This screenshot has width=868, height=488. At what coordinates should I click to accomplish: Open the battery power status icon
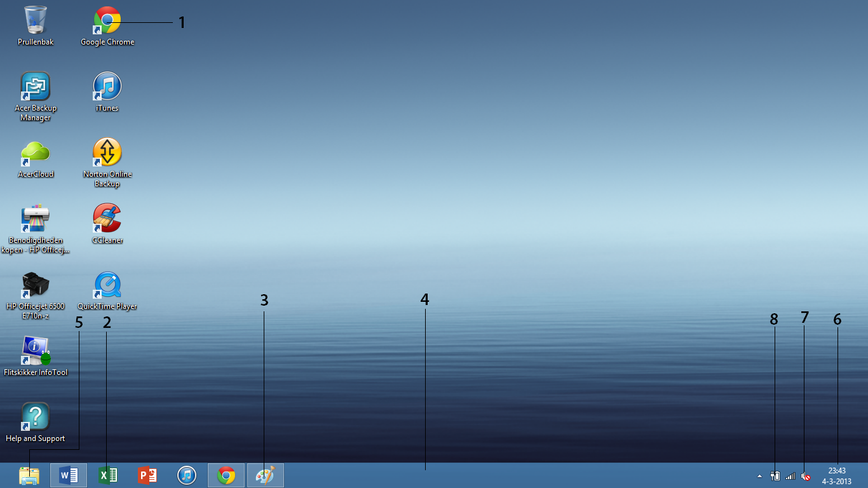coord(775,476)
